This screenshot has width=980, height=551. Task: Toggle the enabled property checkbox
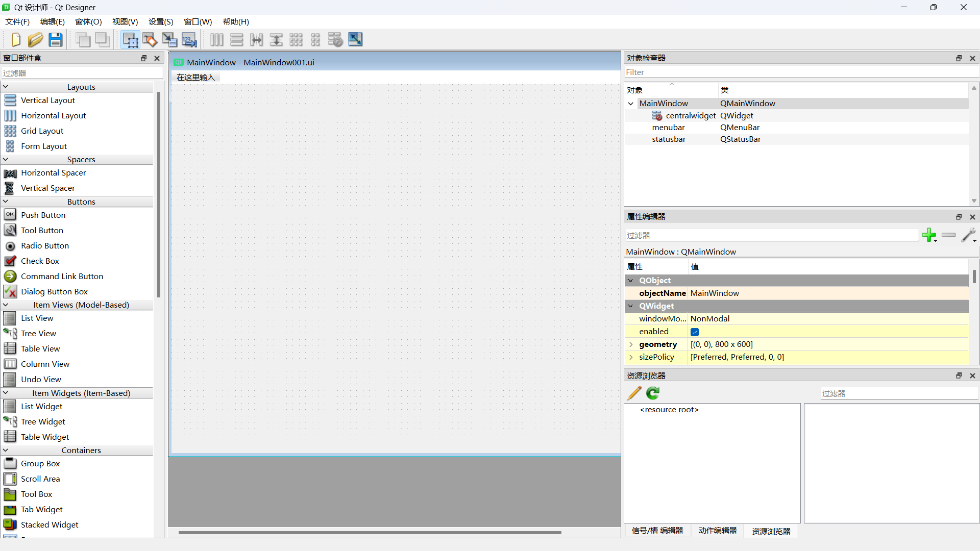coord(695,332)
